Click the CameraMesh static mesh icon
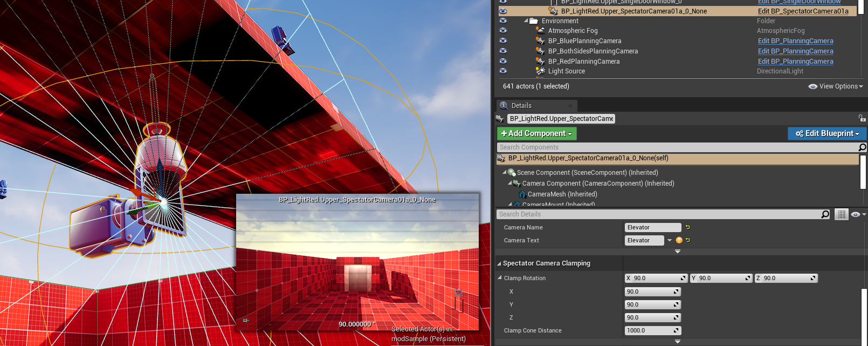Image resolution: width=868 pixels, height=346 pixels. tap(522, 194)
